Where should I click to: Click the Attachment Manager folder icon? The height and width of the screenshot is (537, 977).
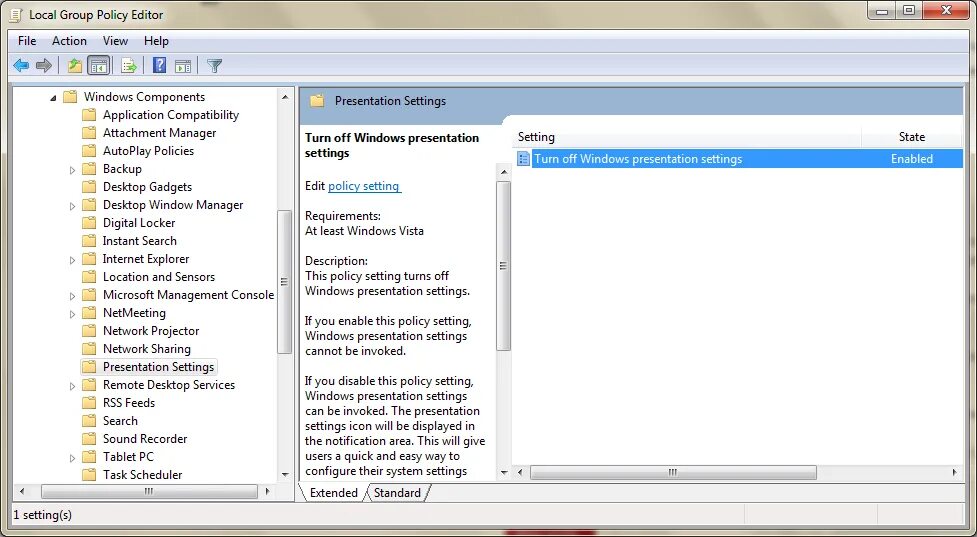coord(89,133)
